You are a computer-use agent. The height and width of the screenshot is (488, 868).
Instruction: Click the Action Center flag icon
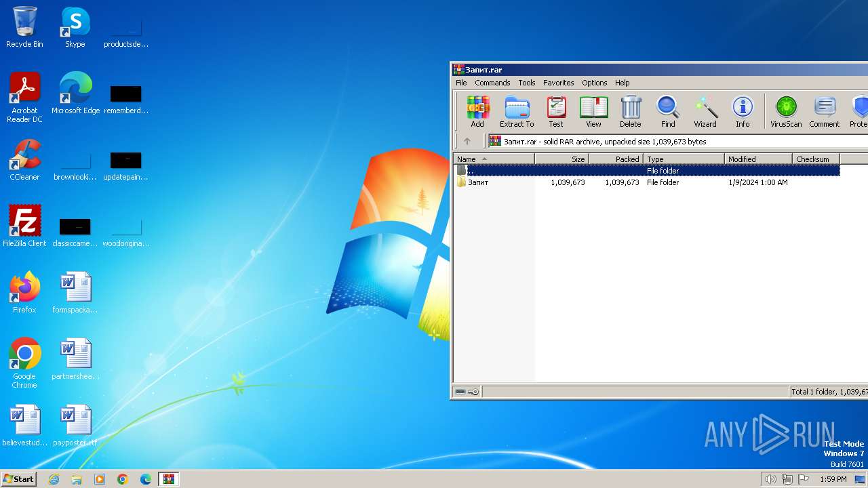tap(804, 479)
